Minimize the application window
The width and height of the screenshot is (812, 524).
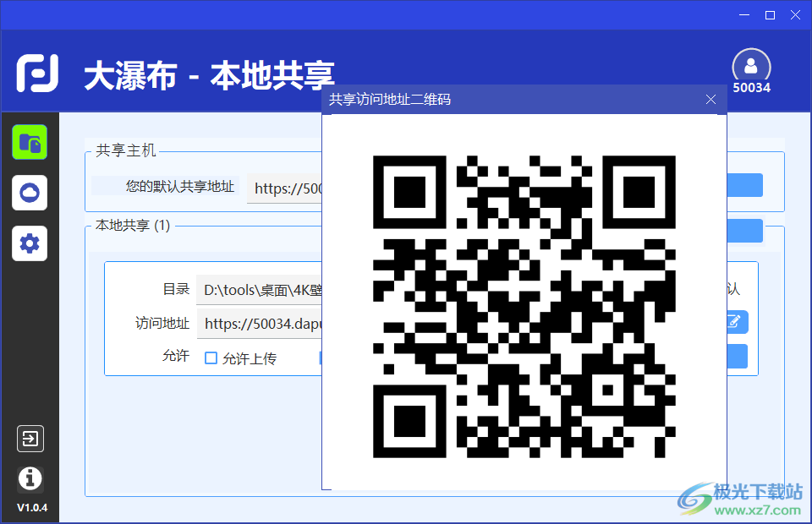tap(744, 14)
